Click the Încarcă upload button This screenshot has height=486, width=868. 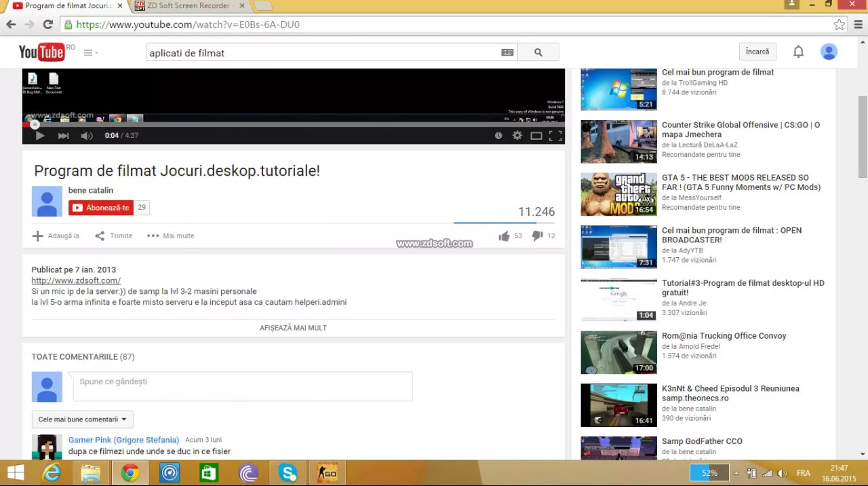click(757, 52)
